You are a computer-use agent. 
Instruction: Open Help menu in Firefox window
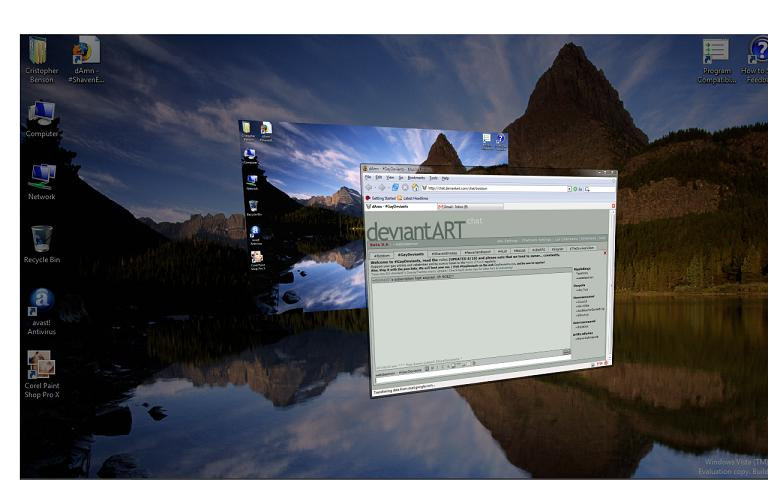tap(445, 178)
